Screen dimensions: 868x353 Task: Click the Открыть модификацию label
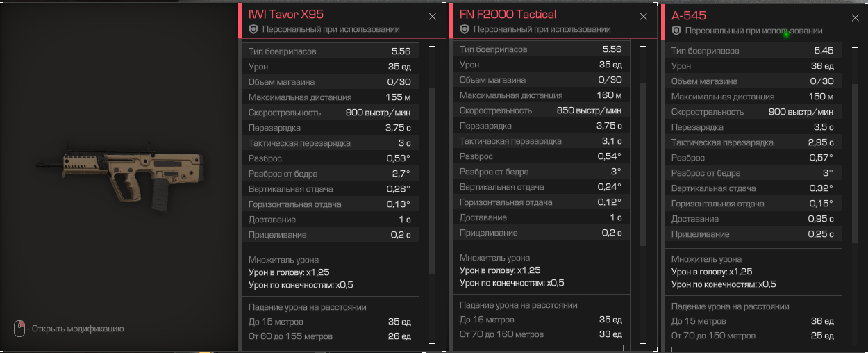point(78,329)
